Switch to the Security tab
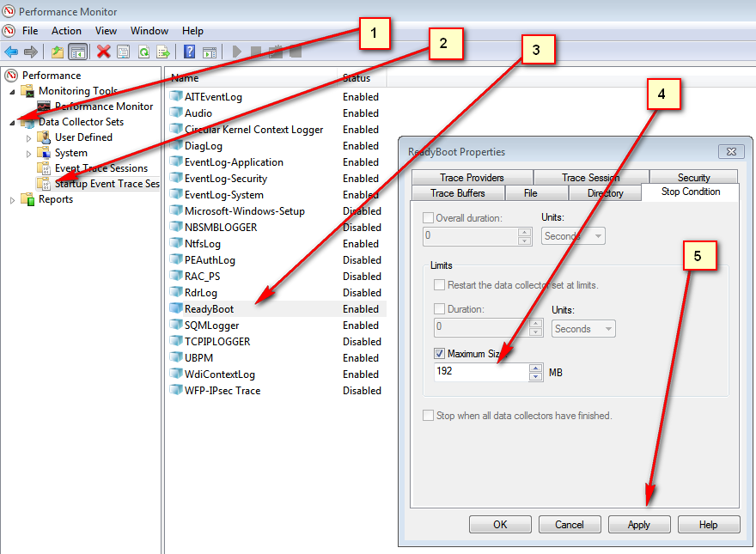The image size is (756, 554). click(694, 178)
